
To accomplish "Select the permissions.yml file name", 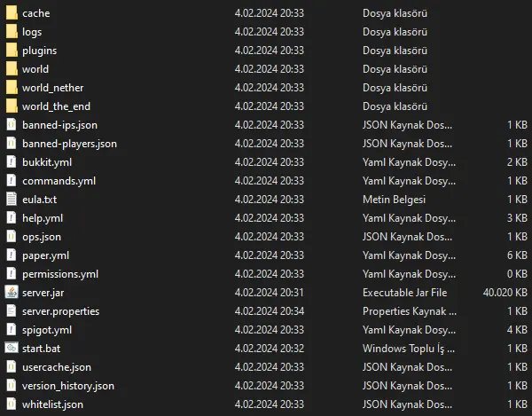I will (60, 274).
